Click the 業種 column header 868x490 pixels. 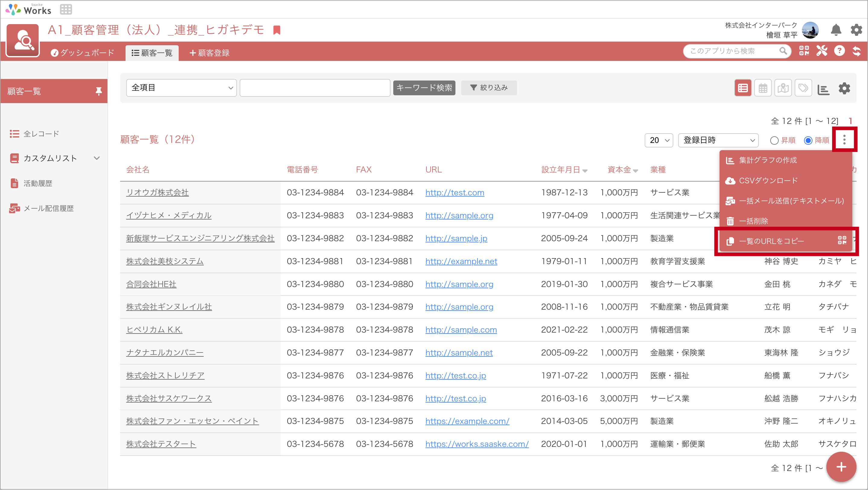[658, 169]
